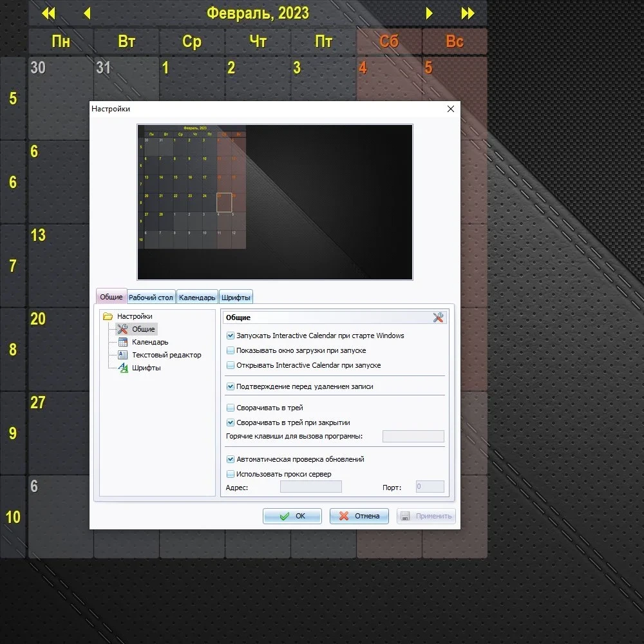
Task: Confirm settings with the OK button
Action: [292, 516]
